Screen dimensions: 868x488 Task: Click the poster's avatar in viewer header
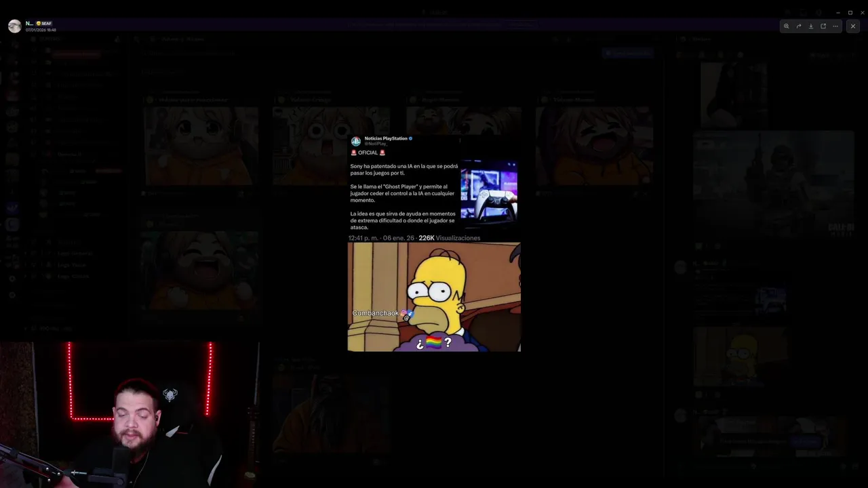pos(14,26)
